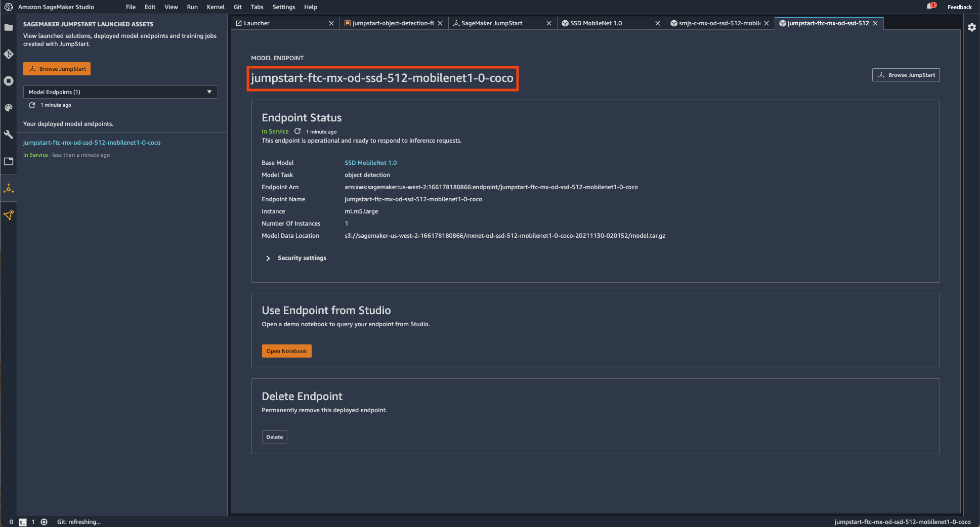Image resolution: width=980 pixels, height=527 pixels.
Task: Click the ml.m5.large instance value
Action: (361, 211)
